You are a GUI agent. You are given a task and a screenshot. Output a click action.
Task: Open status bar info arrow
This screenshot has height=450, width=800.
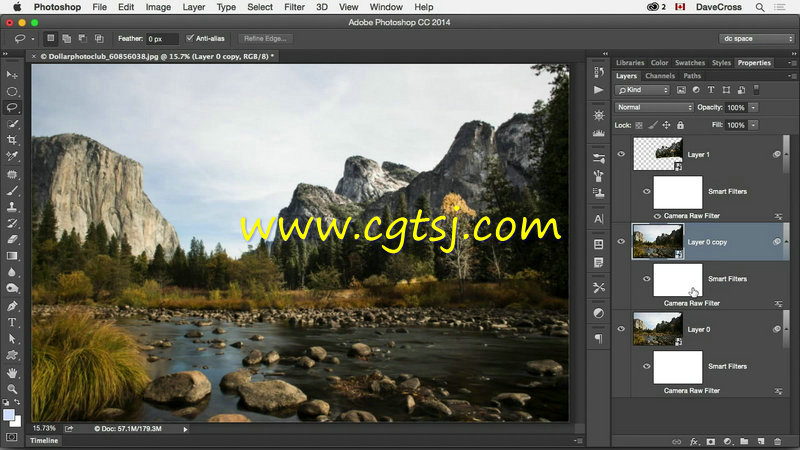[185, 429]
